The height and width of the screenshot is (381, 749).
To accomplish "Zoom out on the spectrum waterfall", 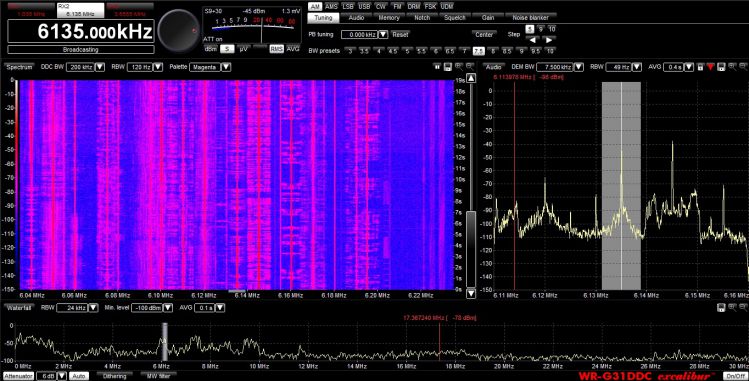I will pos(470,67).
